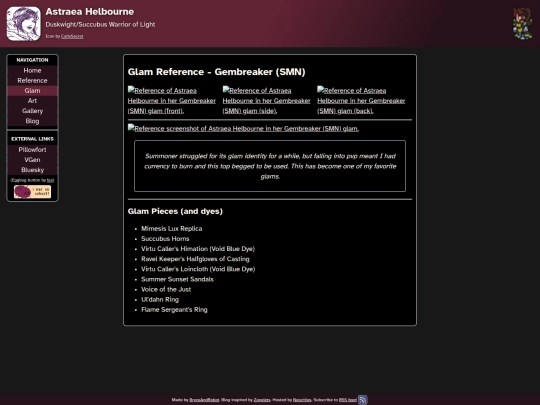Open the VGen external link

point(32,160)
